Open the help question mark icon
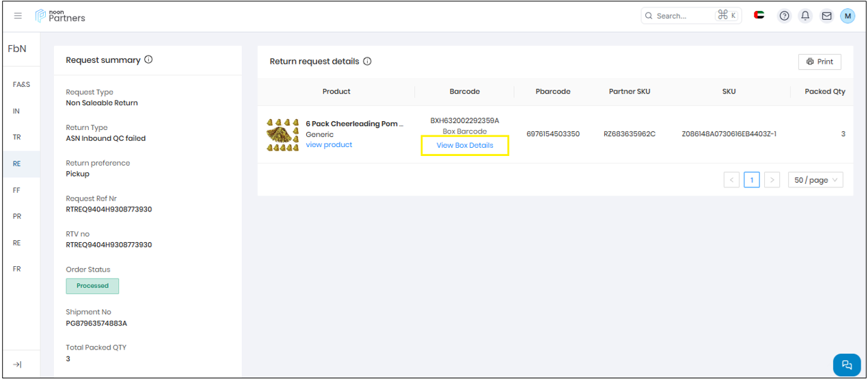Screen dimensions: 868x379 (785, 16)
